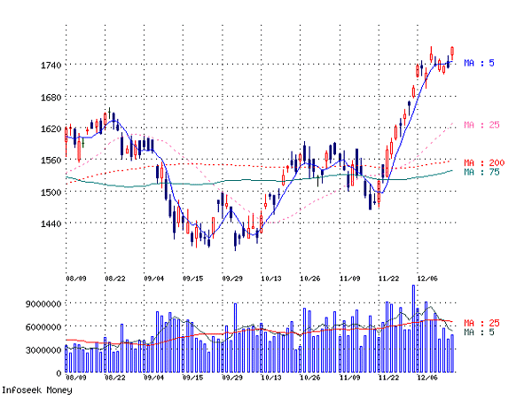
Task: Click the 12/06 date under the volume chart
Action: point(428,378)
